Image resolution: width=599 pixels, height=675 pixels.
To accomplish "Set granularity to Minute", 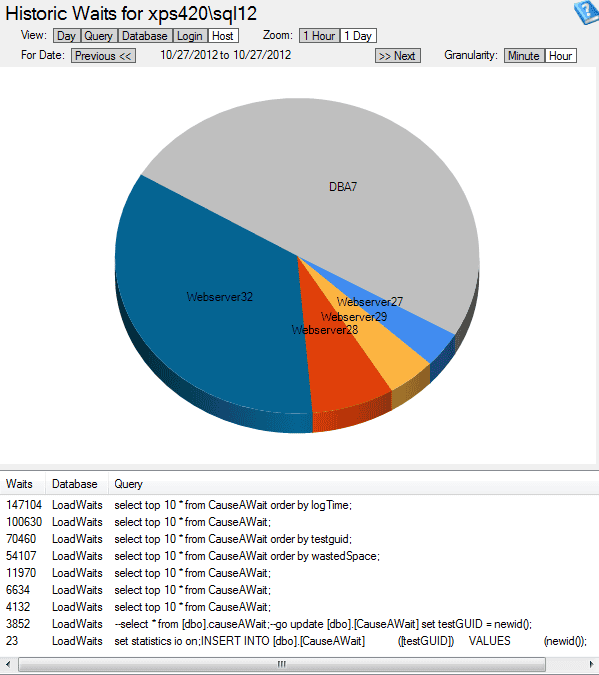I will [x=524, y=56].
